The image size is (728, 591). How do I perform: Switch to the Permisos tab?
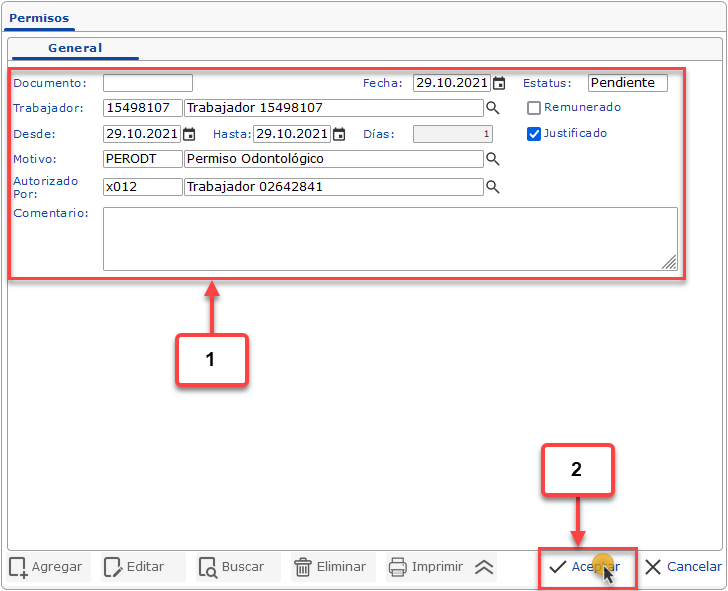pos(39,19)
